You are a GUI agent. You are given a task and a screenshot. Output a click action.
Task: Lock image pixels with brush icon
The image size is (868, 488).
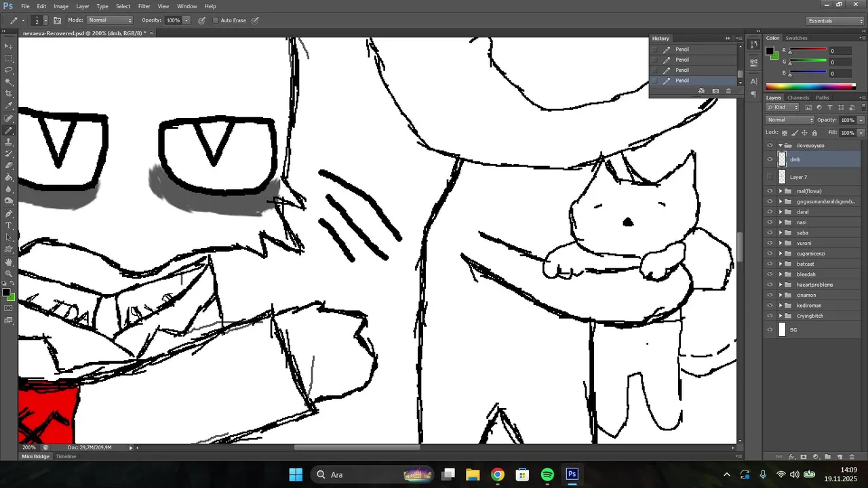[795, 133]
